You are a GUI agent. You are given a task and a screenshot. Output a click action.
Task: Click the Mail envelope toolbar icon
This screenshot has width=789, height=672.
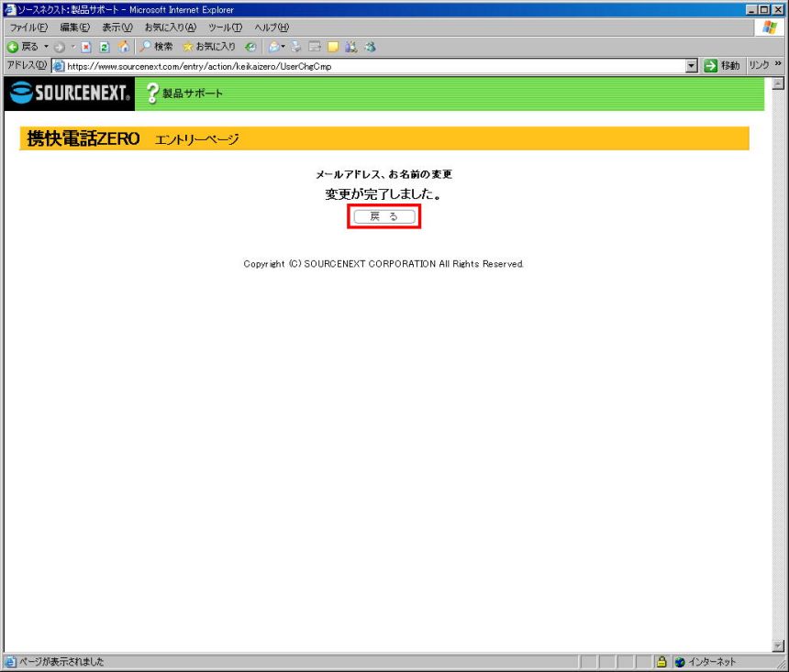(273, 48)
